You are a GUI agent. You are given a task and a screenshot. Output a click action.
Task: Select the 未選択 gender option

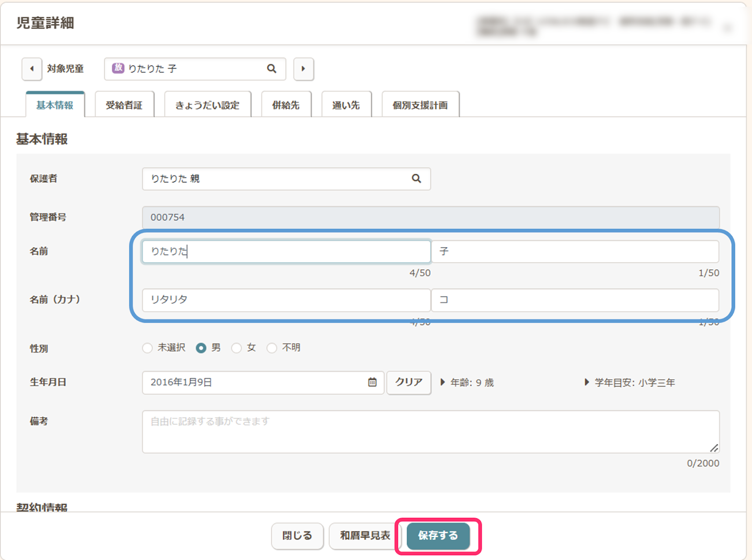tap(148, 348)
